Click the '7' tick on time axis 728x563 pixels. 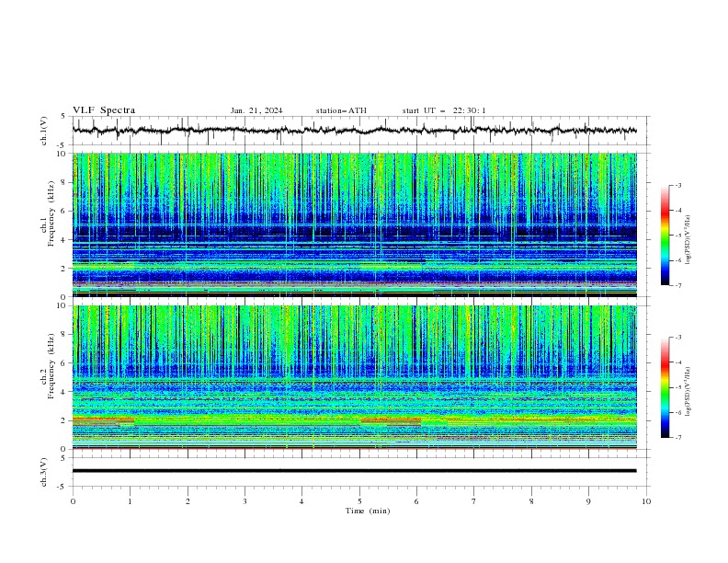pyautogui.click(x=474, y=501)
